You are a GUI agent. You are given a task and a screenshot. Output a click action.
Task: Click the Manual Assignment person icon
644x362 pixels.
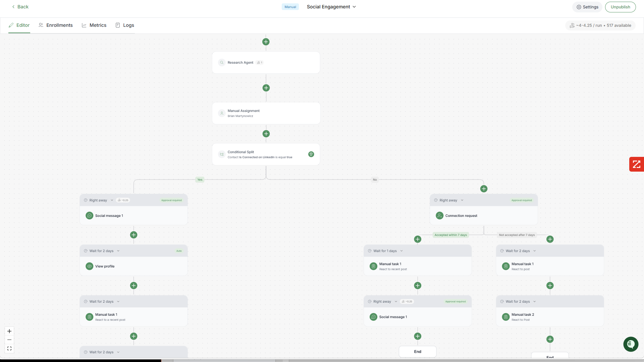click(222, 113)
